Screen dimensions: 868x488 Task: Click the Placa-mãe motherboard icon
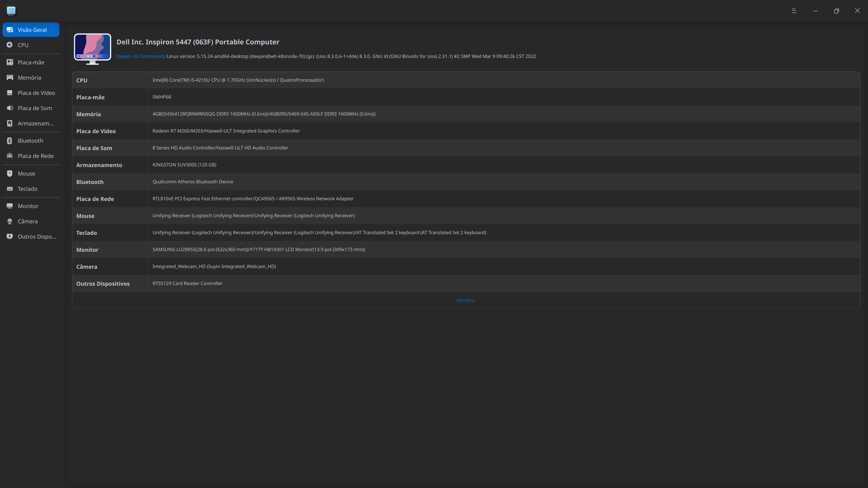click(10, 62)
